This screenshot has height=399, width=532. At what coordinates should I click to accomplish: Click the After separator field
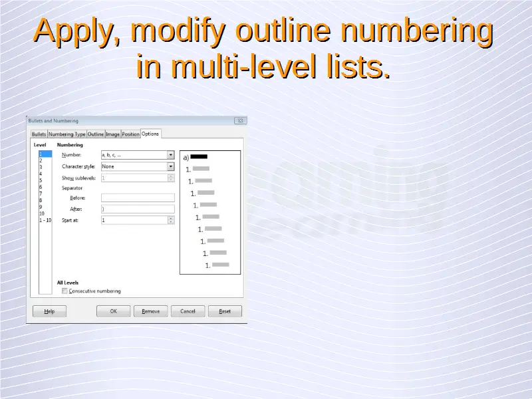[137, 209]
